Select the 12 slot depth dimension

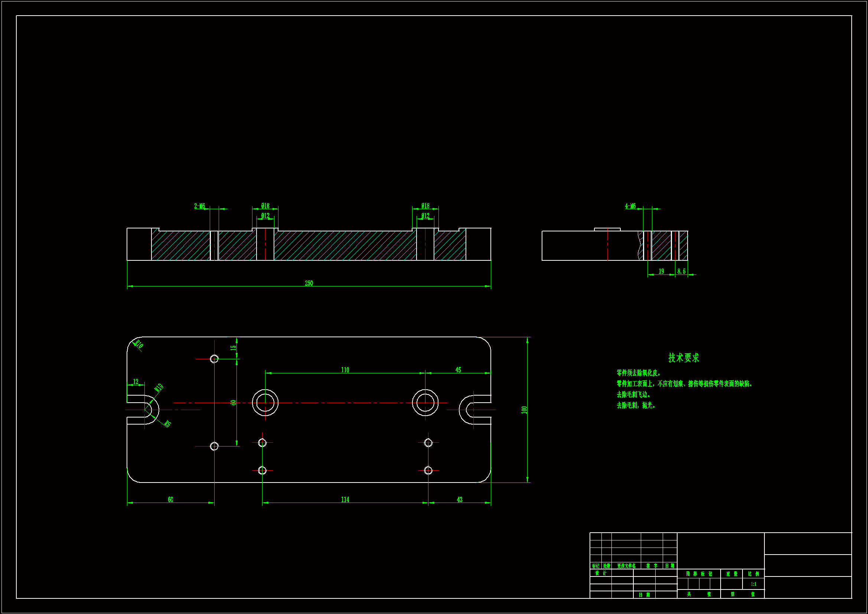coord(136,382)
